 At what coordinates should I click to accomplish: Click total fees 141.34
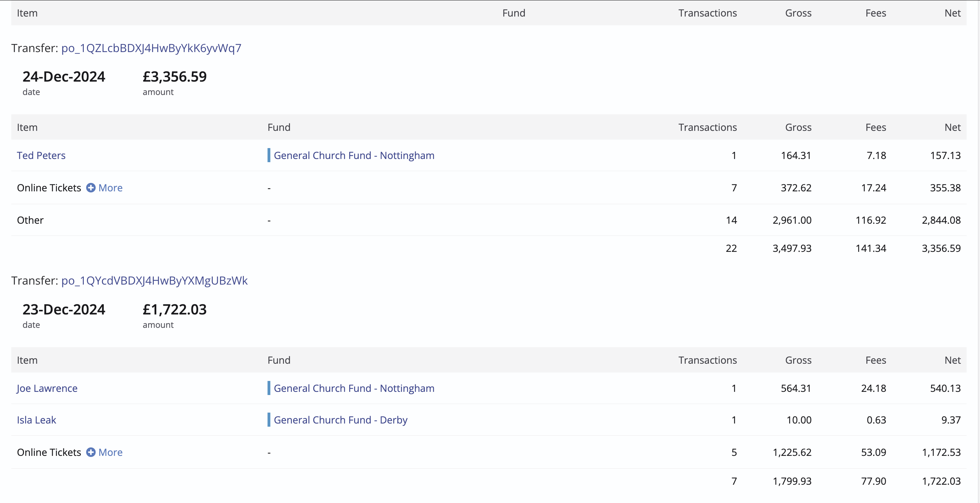click(x=871, y=248)
